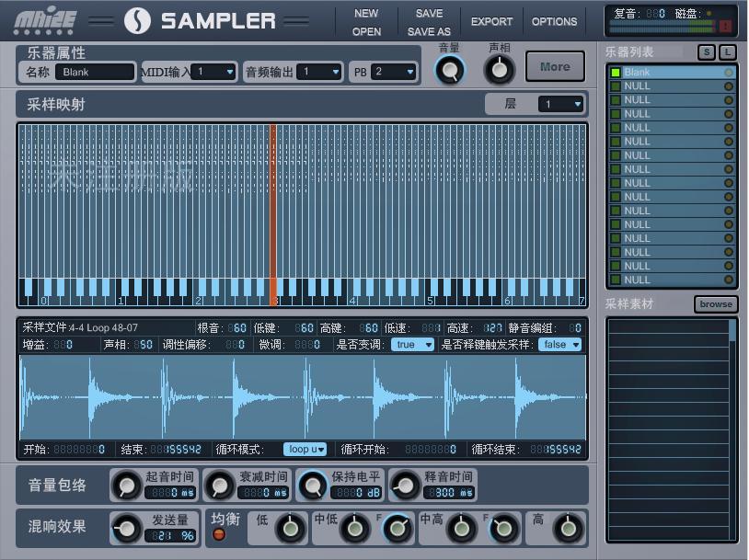Click the 名称 name field containing Blank

(x=95, y=72)
